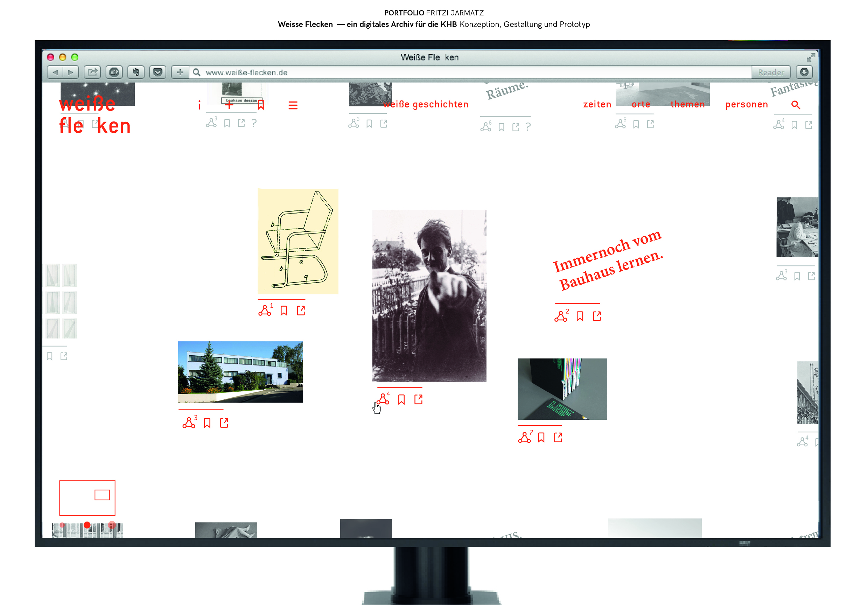Open the external link icon under the Weissenhof house photo
Screen dimensions: 868x614
pyautogui.click(x=225, y=422)
